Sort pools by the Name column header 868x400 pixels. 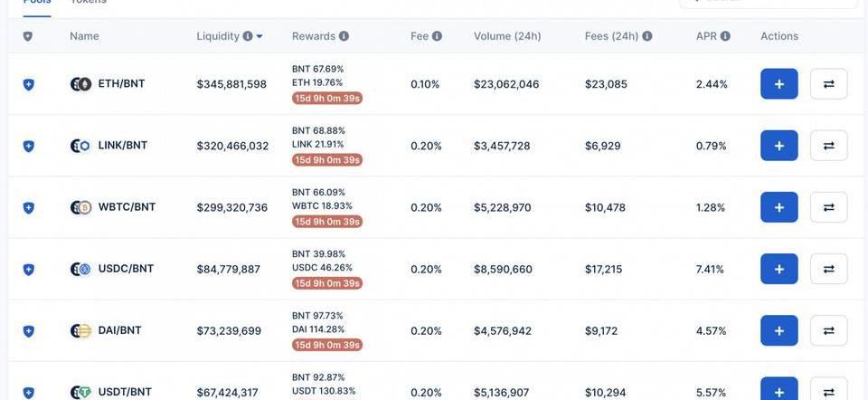click(x=84, y=36)
